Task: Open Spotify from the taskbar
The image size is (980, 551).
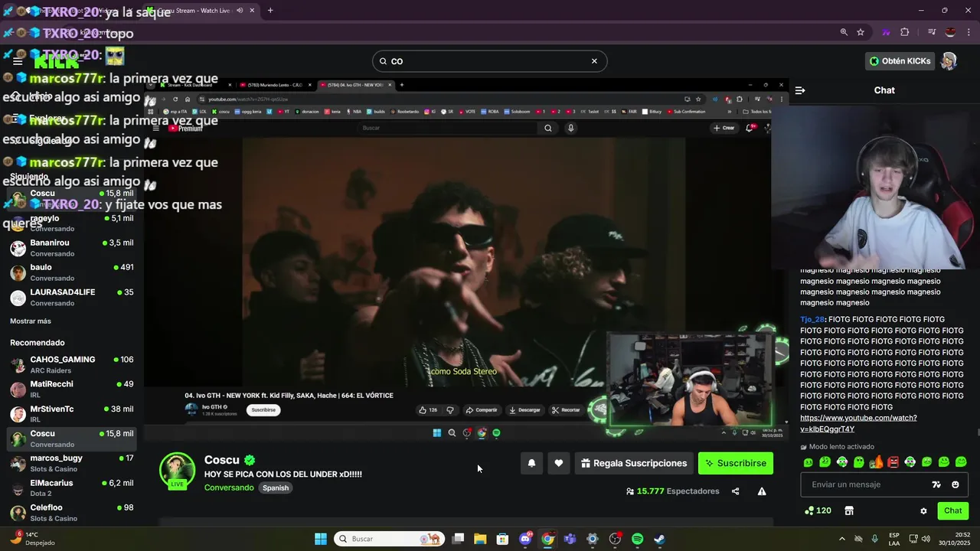Action: click(x=637, y=539)
